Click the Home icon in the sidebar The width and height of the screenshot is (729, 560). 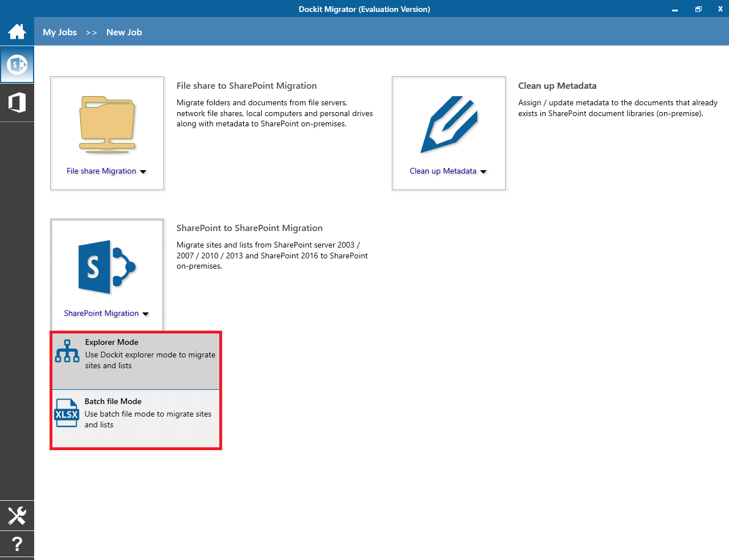point(17,31)
